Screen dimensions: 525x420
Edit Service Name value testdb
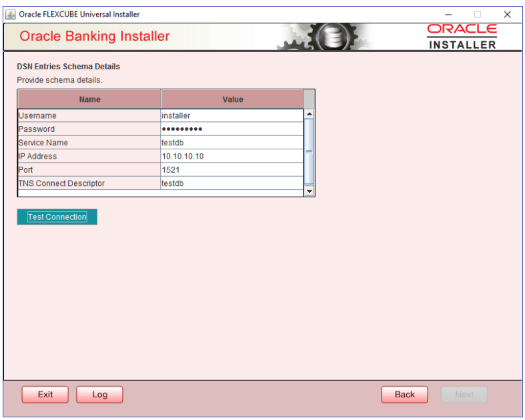(x=231, y=143)
